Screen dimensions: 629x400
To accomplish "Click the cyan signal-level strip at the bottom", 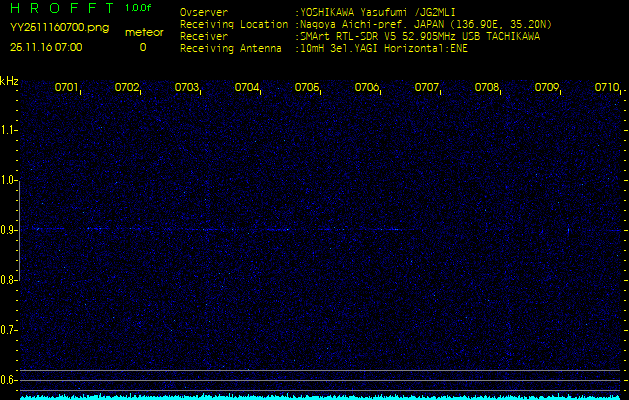I will [320, 397].
